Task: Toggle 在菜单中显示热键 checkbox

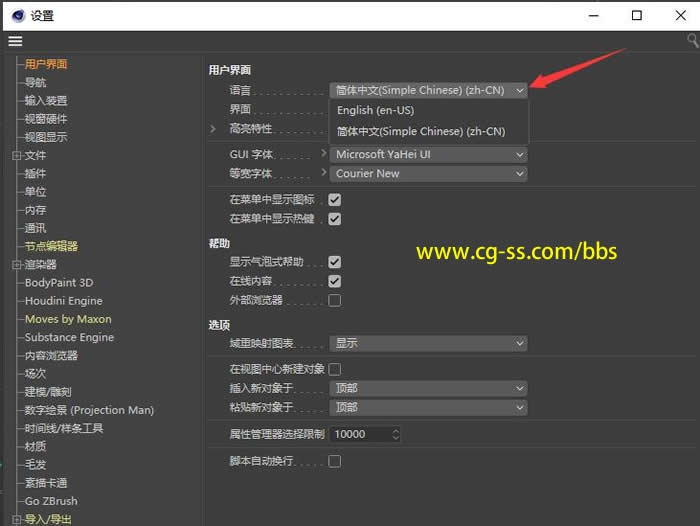Action: (x=335, y=218)
